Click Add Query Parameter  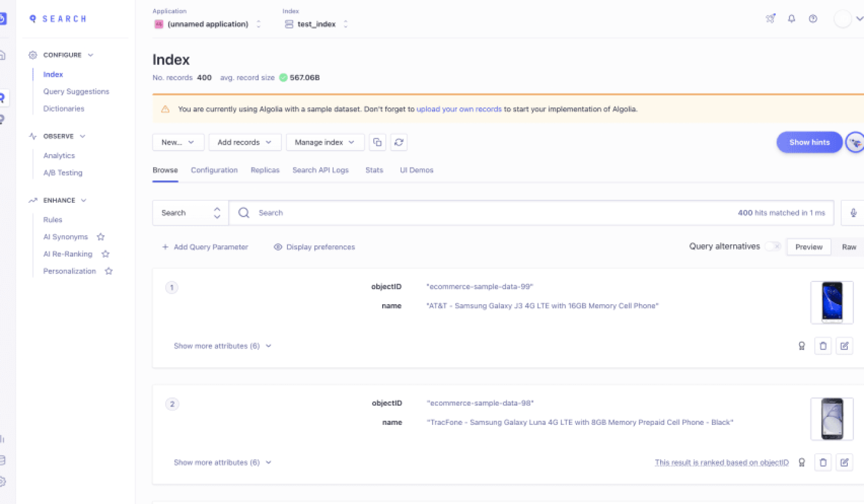tap(205, 247)
